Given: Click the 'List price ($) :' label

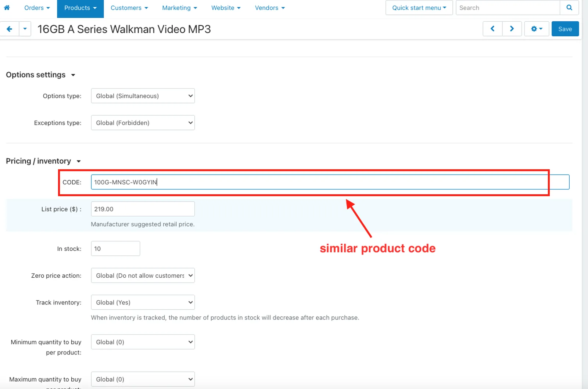Looking at the screenshot, I should (x=61, y=209).
